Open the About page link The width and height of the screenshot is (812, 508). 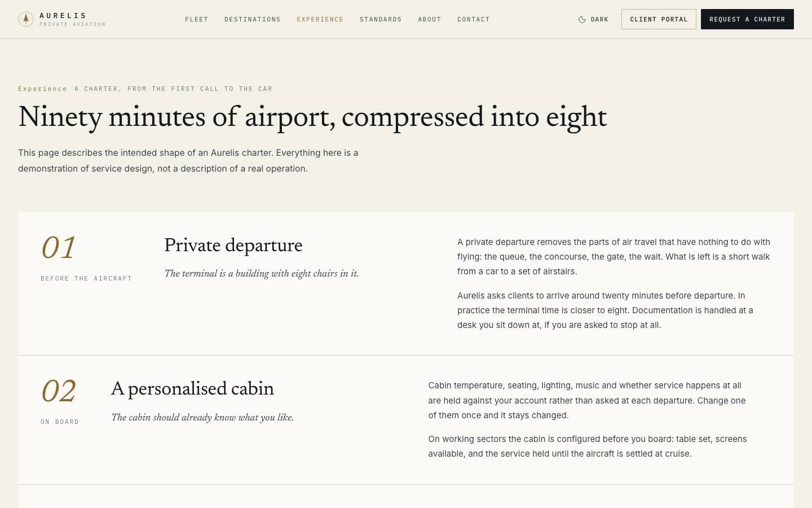[430, 19]
